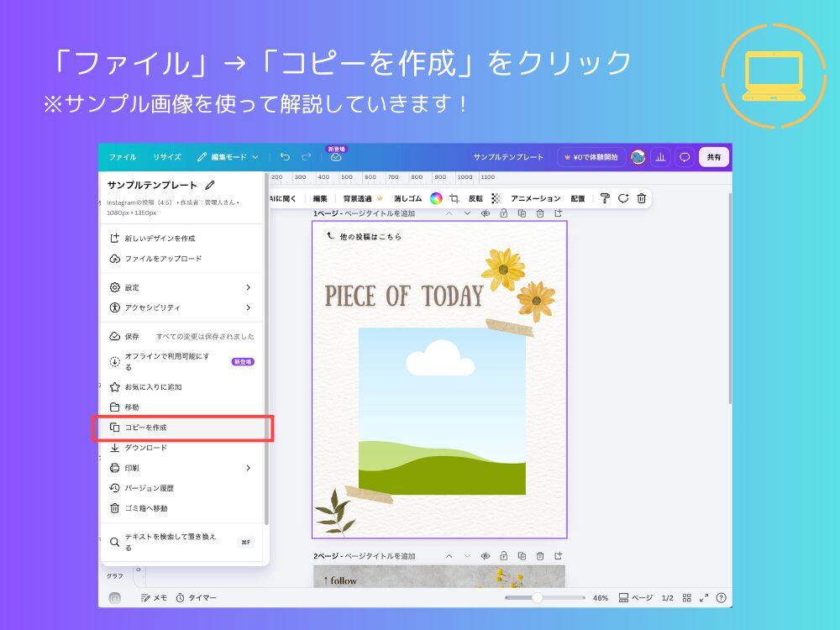This screenshot has height=630, width=840.
Task: Open the リサイズ menu
Action: 167,157
